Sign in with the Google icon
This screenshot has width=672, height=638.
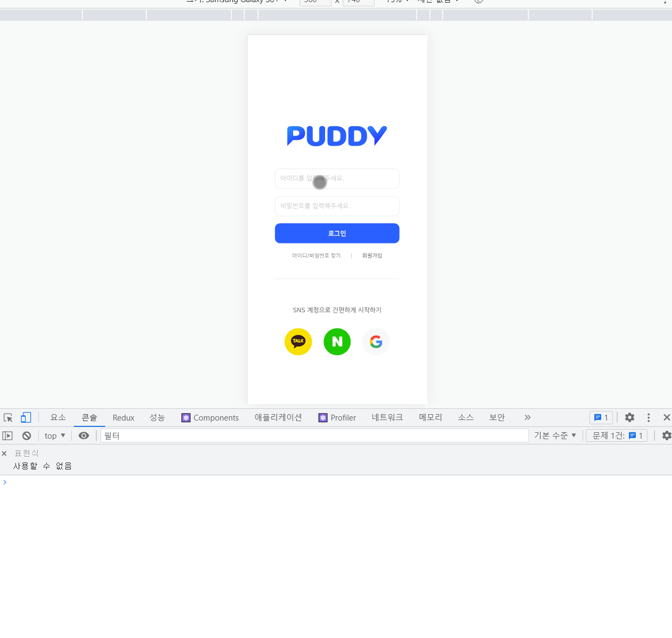(376, 342)
